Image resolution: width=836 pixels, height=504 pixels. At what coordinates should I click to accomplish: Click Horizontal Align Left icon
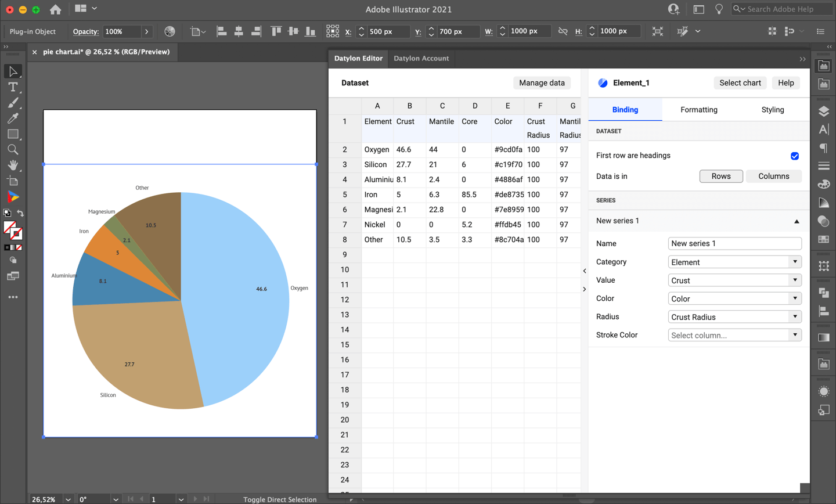tap(222, 31)
